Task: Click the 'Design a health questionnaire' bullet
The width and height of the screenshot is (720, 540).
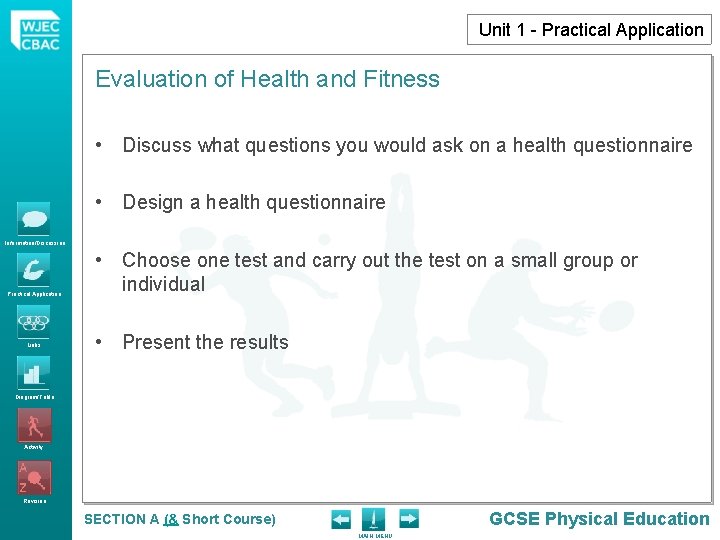Action: click(254, 202)
